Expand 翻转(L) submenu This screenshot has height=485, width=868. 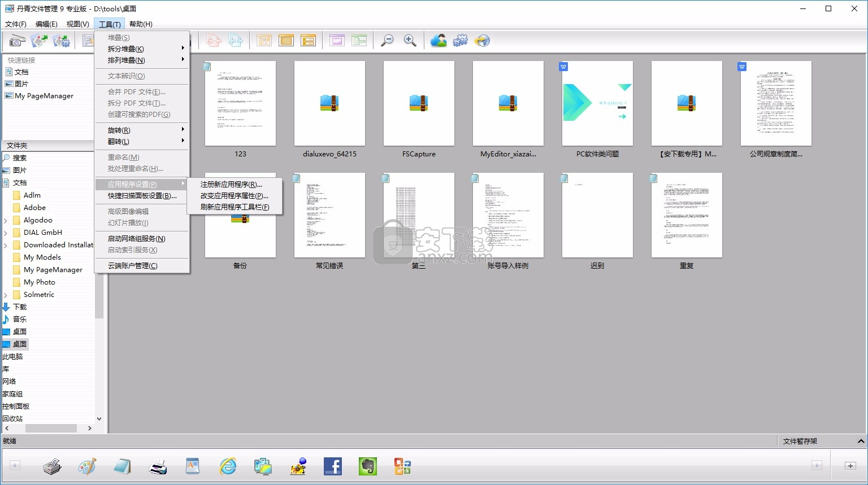142,141
